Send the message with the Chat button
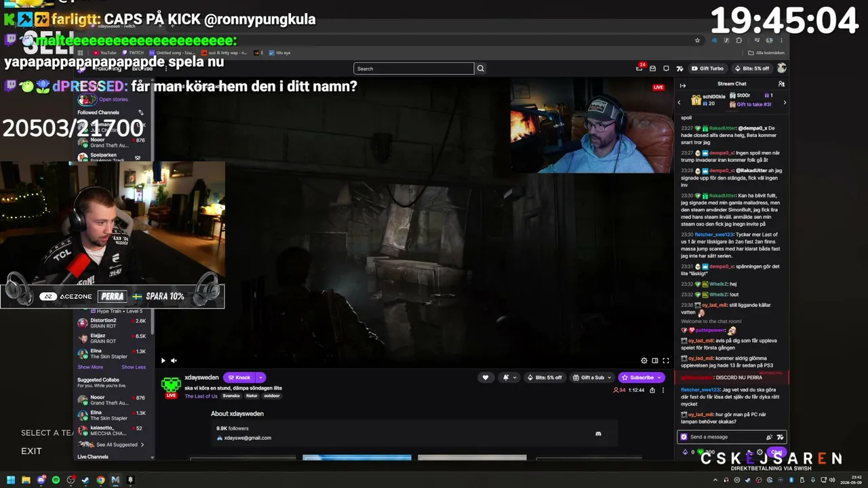 [776, 452]
